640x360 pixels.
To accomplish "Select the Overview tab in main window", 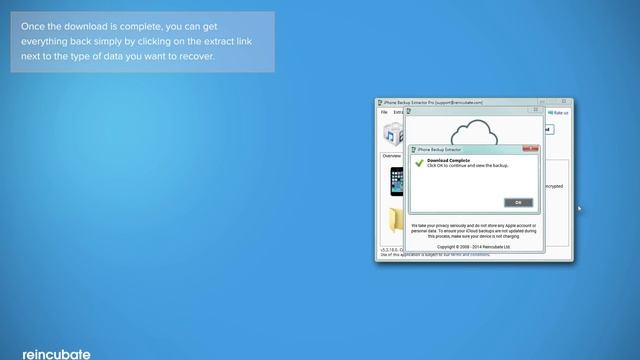I will 391,156.
